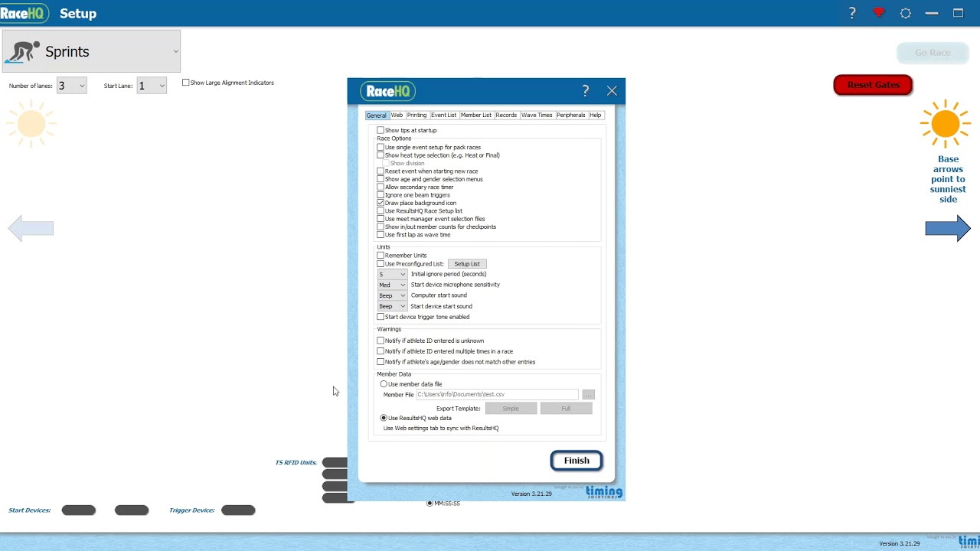Image resolution: width=980 pixels, height=551 pixels.
Task: Click the faded left arrow
Action: [31, 228]
